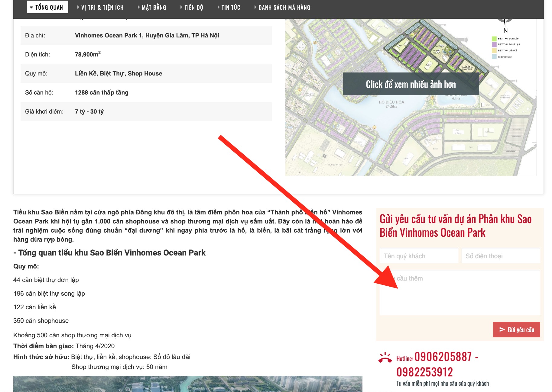Click the aerial photo below the overview
This screenshot has width=552, height=392.
188,384
